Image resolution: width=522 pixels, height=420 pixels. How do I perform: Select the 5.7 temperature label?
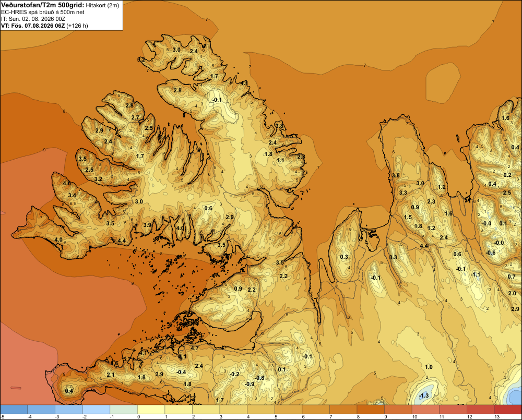pyautogui.click(x=294, y=137)
